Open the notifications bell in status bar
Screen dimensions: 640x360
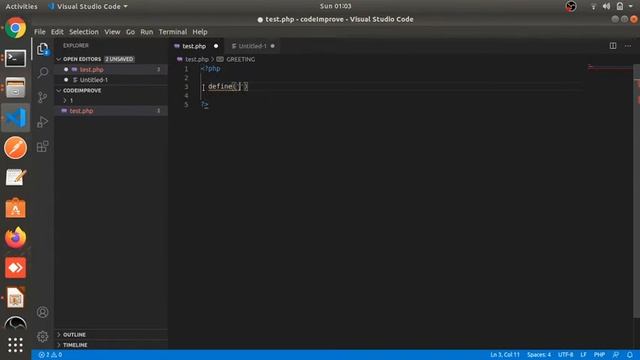(630, 355)
